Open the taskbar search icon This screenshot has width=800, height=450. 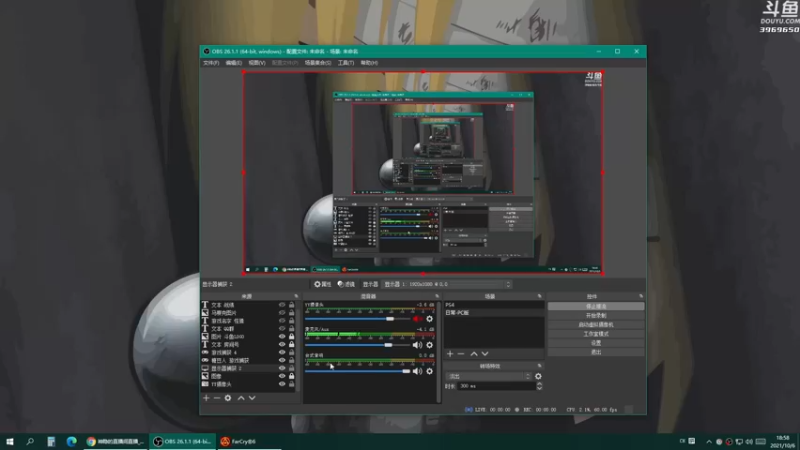30,441
